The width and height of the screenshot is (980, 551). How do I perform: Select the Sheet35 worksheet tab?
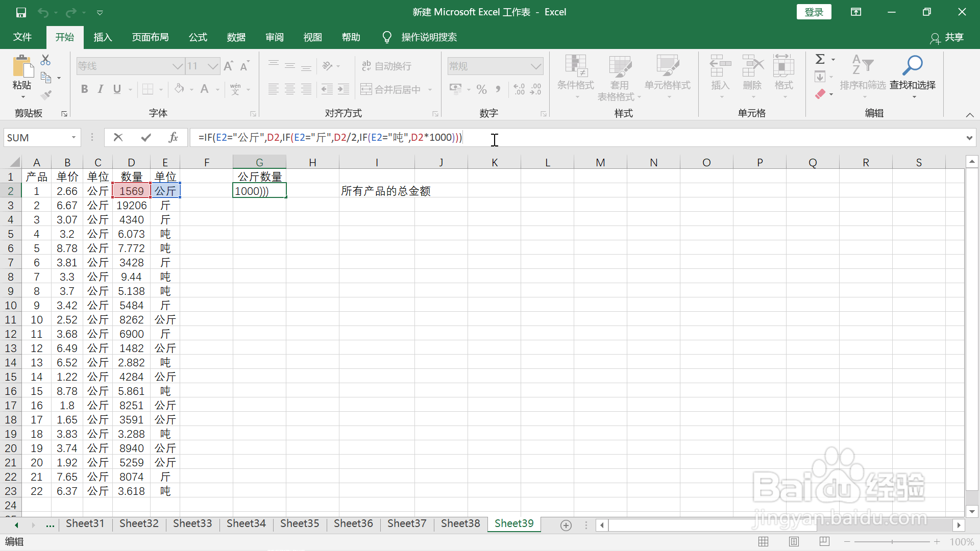point(300,523)
